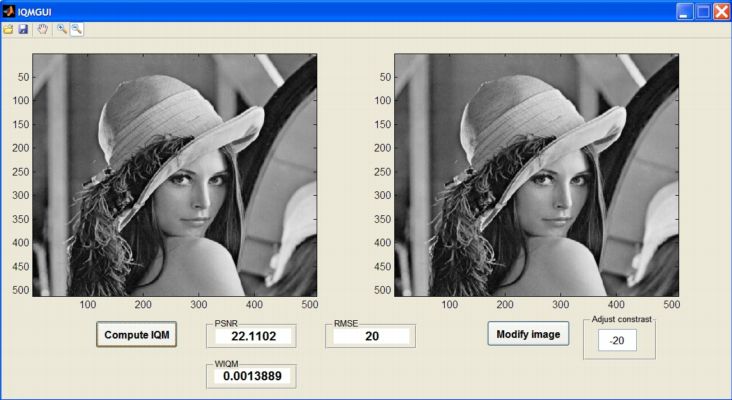Click the Adjust constrast panel label
This screenshot has width=732, height=400.
click(621, 319)
